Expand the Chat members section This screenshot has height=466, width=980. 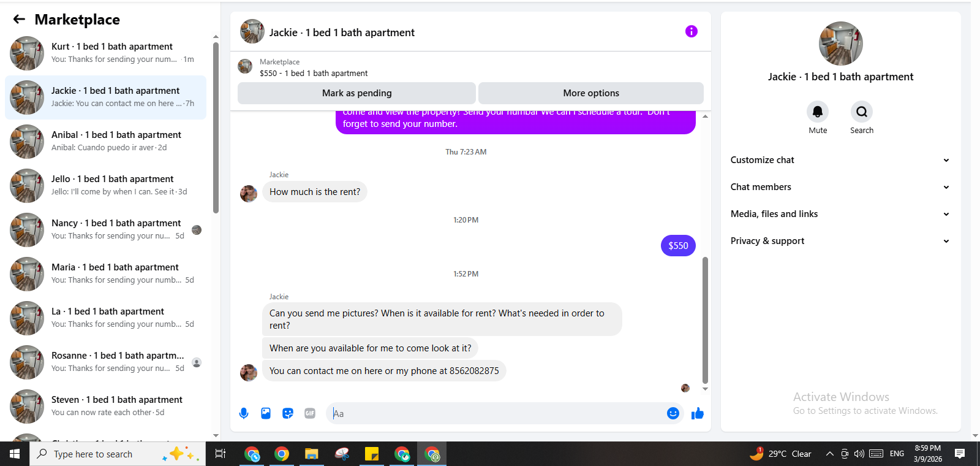840,187
